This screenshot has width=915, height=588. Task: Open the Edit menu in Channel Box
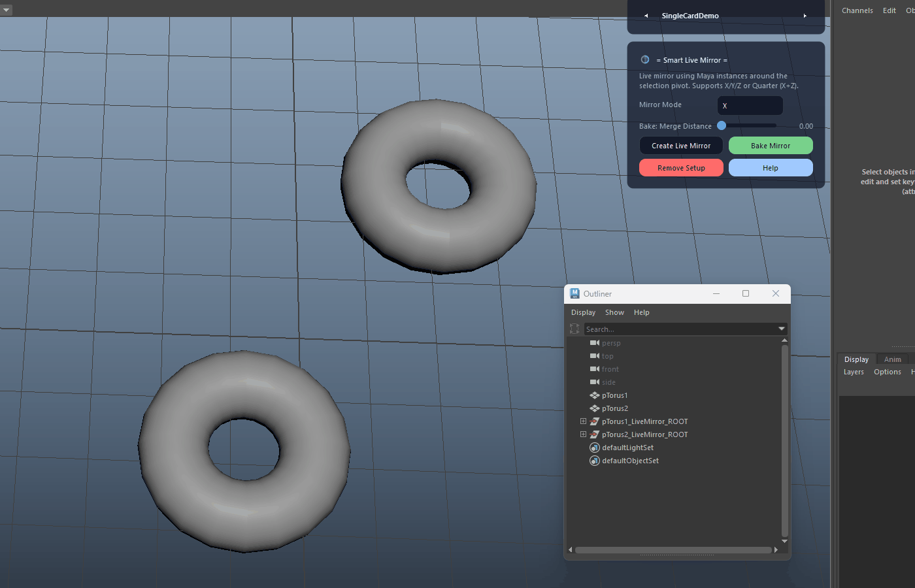point(890,10)
